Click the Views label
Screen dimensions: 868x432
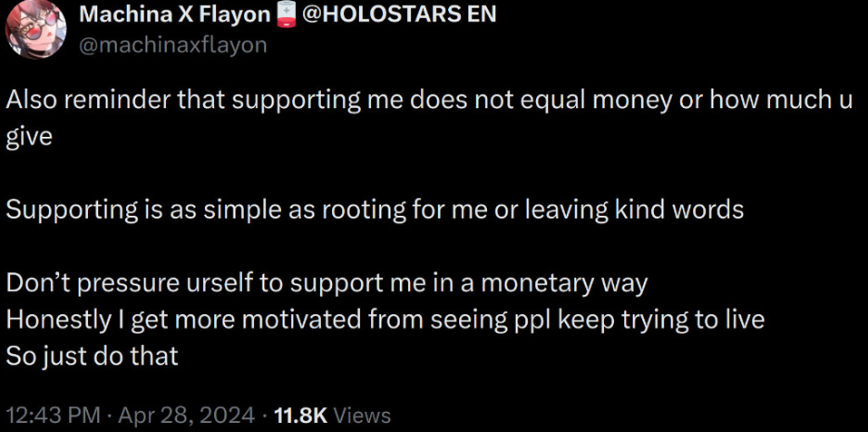pos(363,415)
